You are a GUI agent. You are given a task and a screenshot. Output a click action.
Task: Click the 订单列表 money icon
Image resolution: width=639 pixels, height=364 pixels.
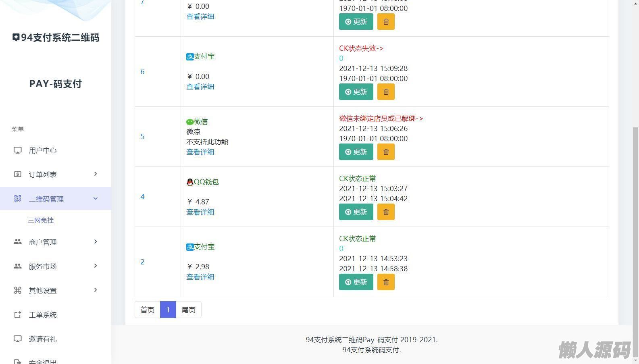point(18,174)
